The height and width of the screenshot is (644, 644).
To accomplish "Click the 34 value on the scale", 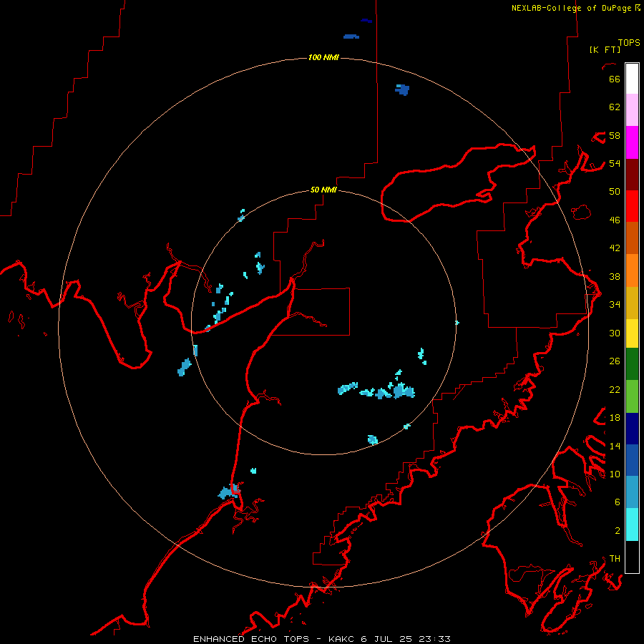I will (615, 305).
